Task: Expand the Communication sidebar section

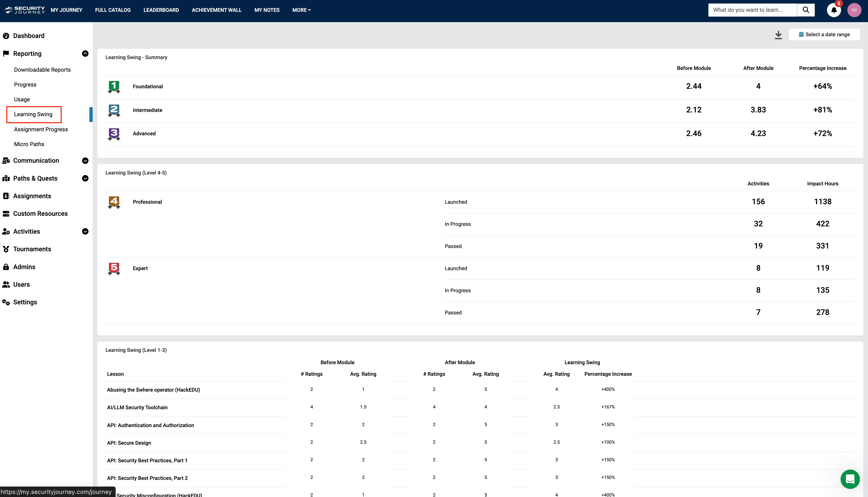Action: tap(85, 161)
